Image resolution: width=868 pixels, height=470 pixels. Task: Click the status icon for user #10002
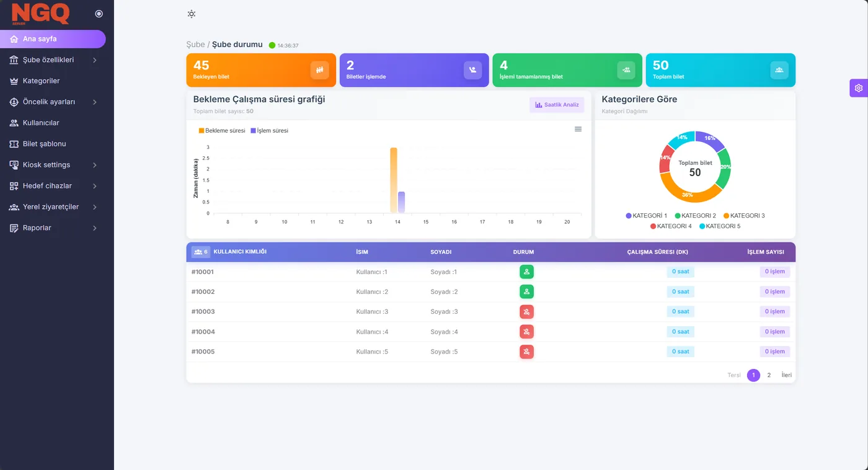526,291
